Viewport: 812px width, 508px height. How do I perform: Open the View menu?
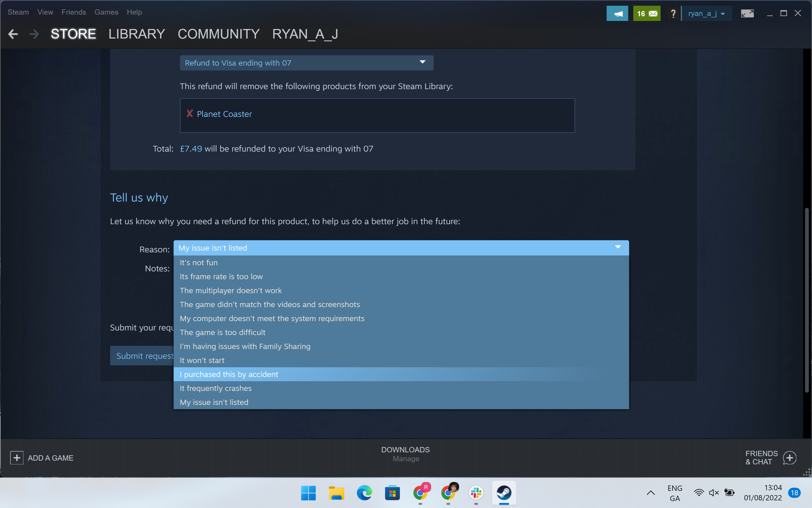tap(45, 12)
